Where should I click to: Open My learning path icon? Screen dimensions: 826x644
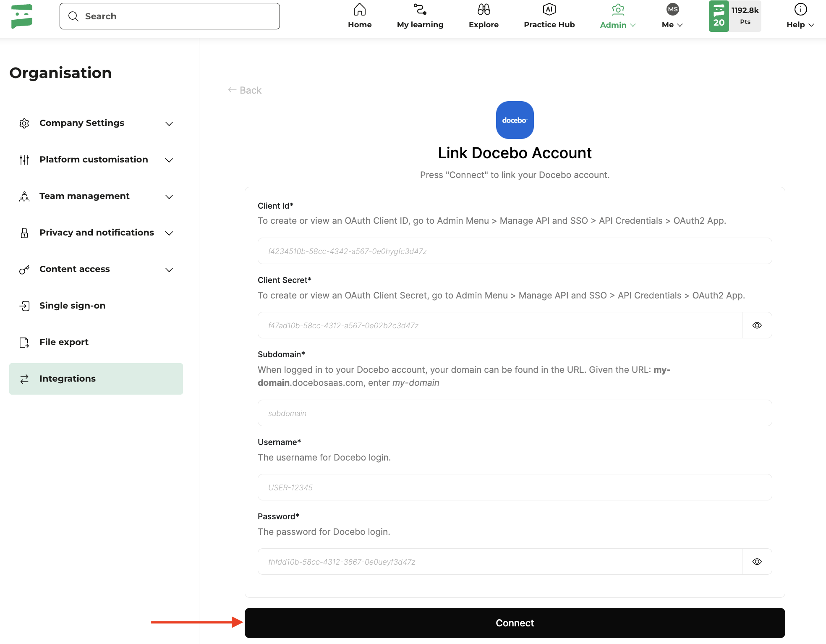coord(420,9)
